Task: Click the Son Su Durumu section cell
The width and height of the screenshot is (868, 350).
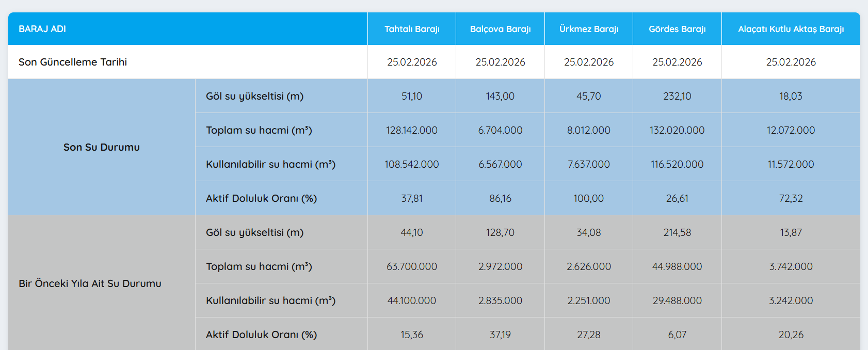Action: tap(102, 147)
